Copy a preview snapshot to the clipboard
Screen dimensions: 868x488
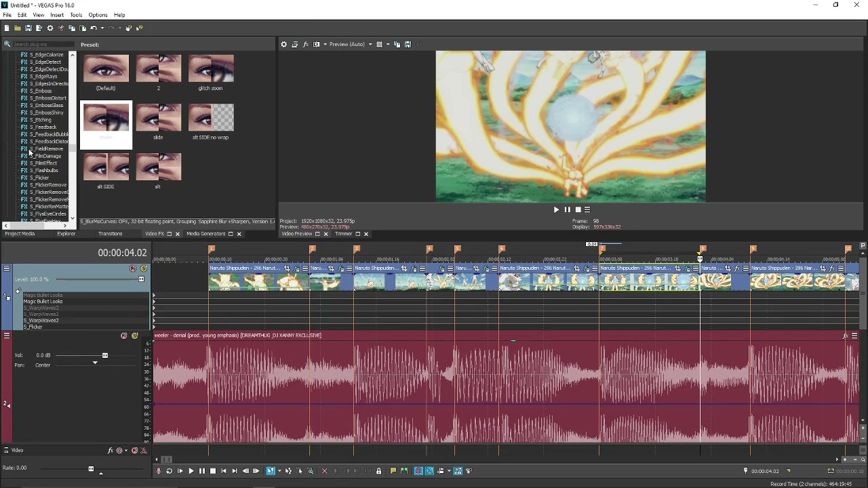tap(397, 44)
